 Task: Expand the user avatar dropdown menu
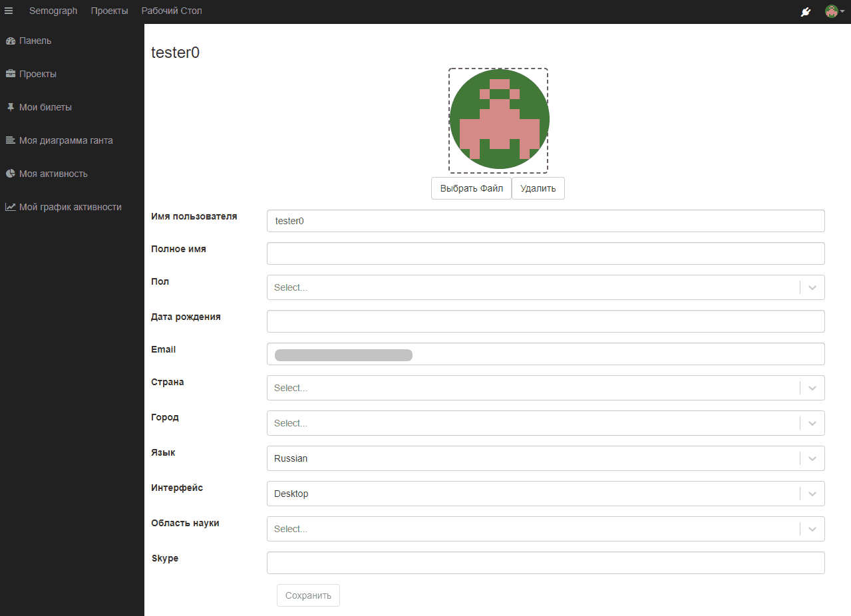833,11
